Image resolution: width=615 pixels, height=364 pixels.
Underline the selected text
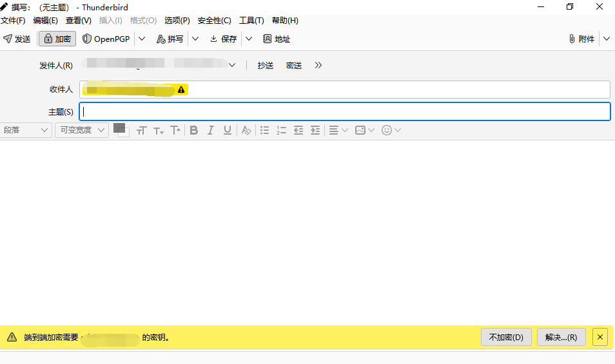(x=227, y=130)
